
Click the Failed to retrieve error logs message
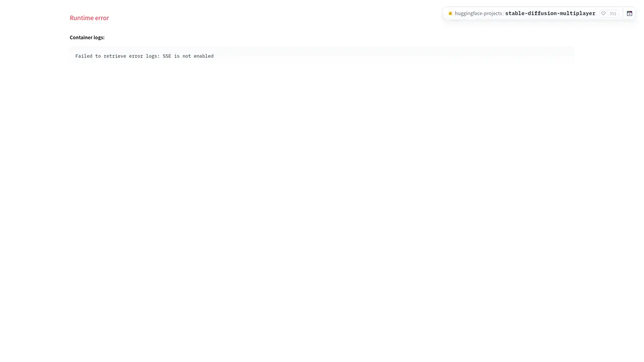pos(144,56)
